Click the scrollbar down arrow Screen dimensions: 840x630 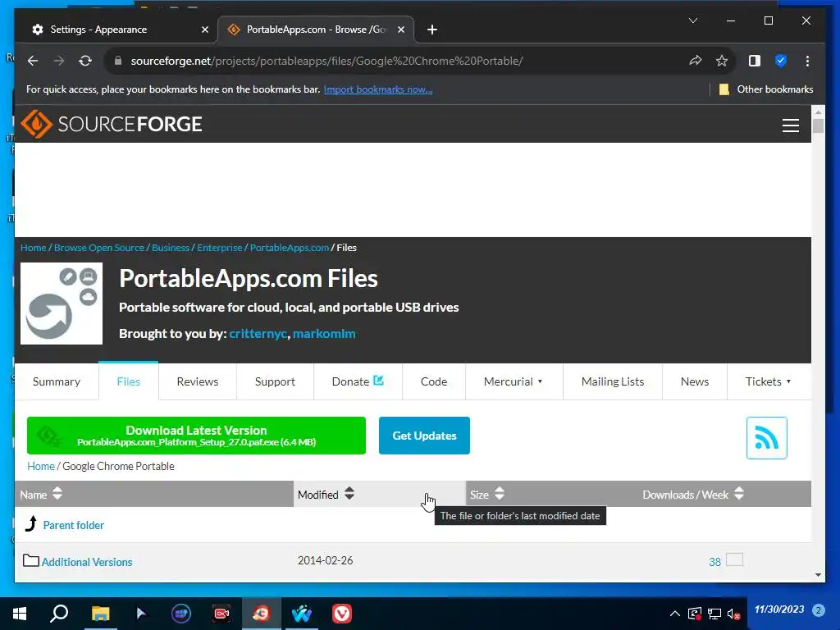[x=818, y=575]
